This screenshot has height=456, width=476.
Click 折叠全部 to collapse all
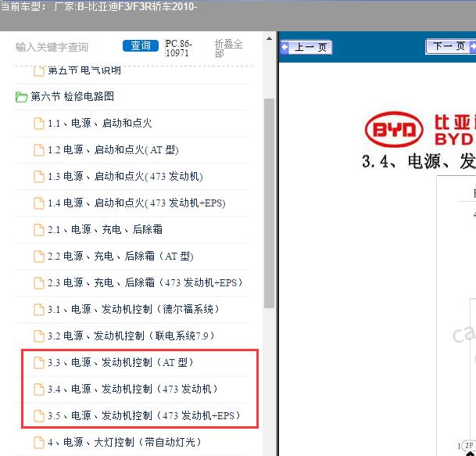point(228,48)
